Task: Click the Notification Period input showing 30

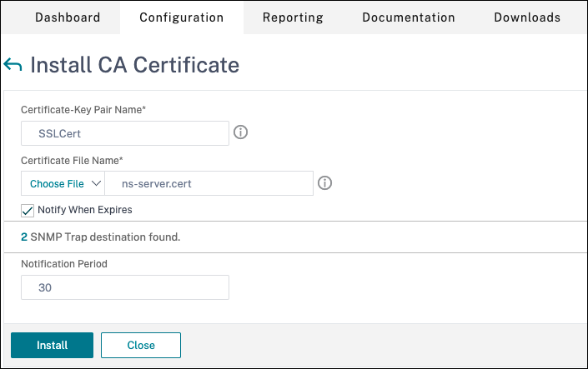Action: tap(125, 287)
